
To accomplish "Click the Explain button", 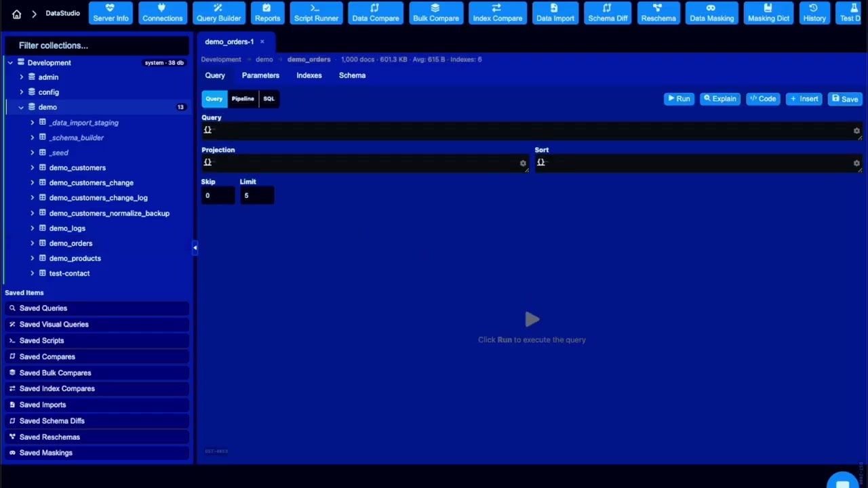I will 720,99.
